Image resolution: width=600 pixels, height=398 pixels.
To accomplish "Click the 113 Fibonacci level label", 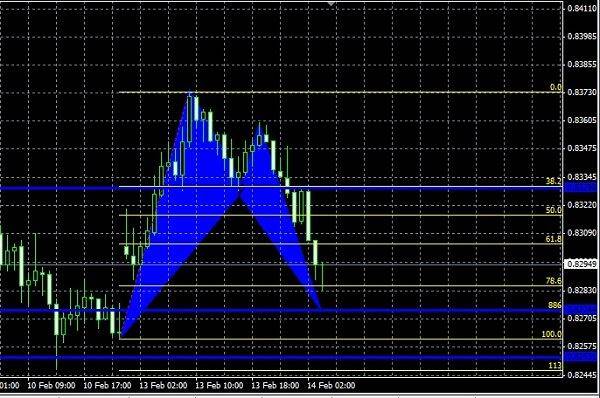I will (x=554, y=365).
